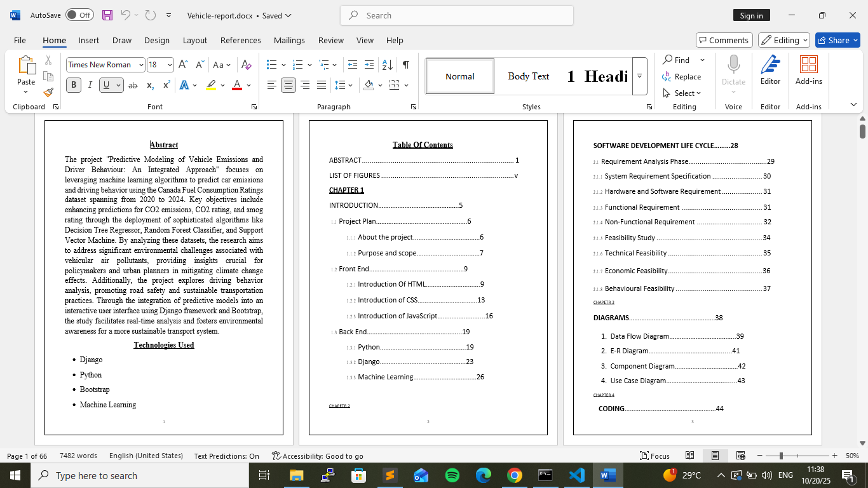The height and width of the screenshot is (488, 868).
Task: Switch to the Layout tab
Action: (194, 40)
